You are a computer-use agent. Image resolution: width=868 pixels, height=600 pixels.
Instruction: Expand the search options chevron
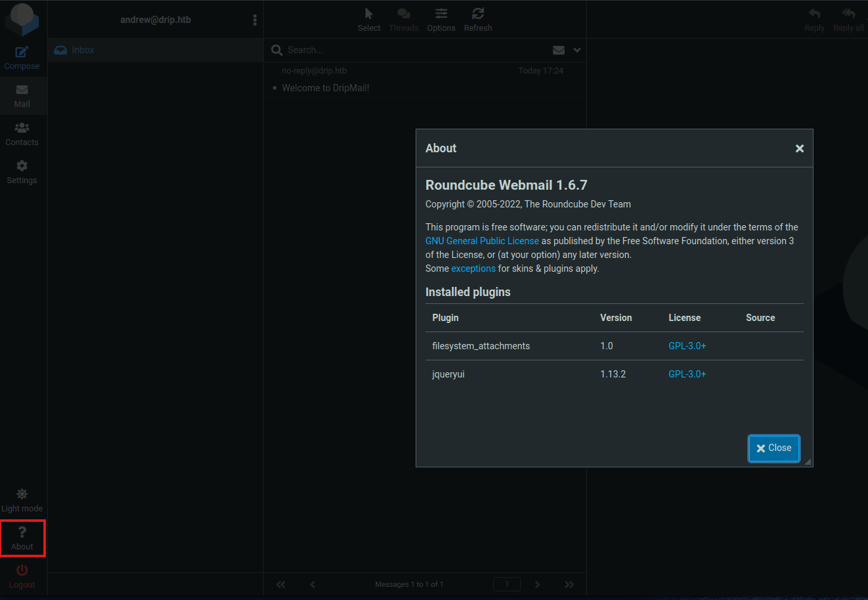point(577,50)
